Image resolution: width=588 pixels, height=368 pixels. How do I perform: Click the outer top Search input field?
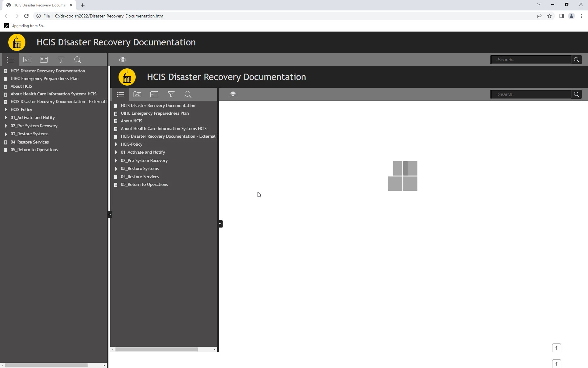530,60
